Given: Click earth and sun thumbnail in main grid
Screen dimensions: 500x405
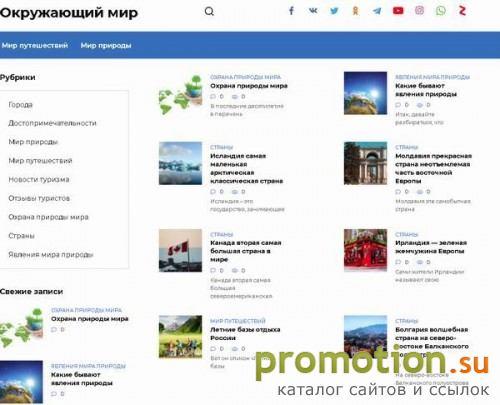Looking at the screenshot, I should (x=365, y=93).
